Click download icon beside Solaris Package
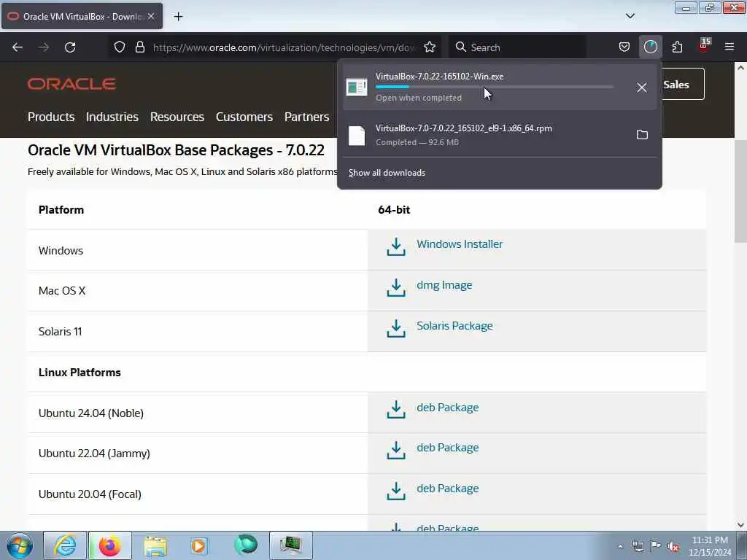The image size is (747, 560). click(396, 329)
